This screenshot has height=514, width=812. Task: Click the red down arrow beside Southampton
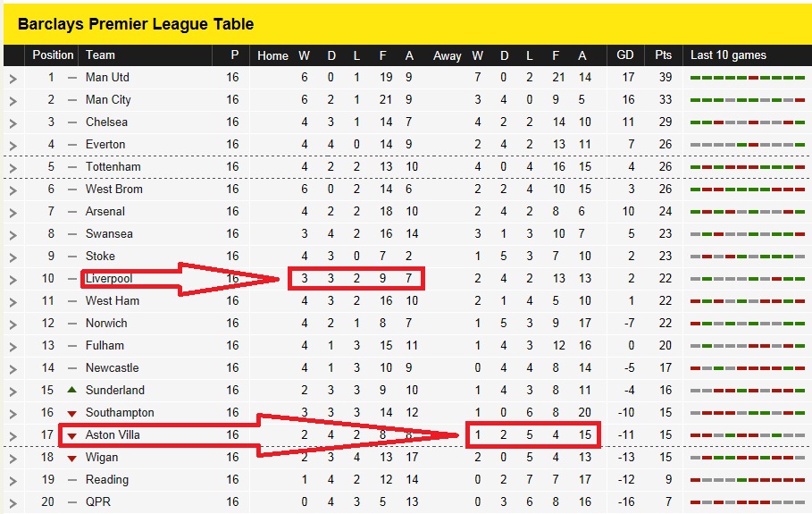tap(72, 414)
